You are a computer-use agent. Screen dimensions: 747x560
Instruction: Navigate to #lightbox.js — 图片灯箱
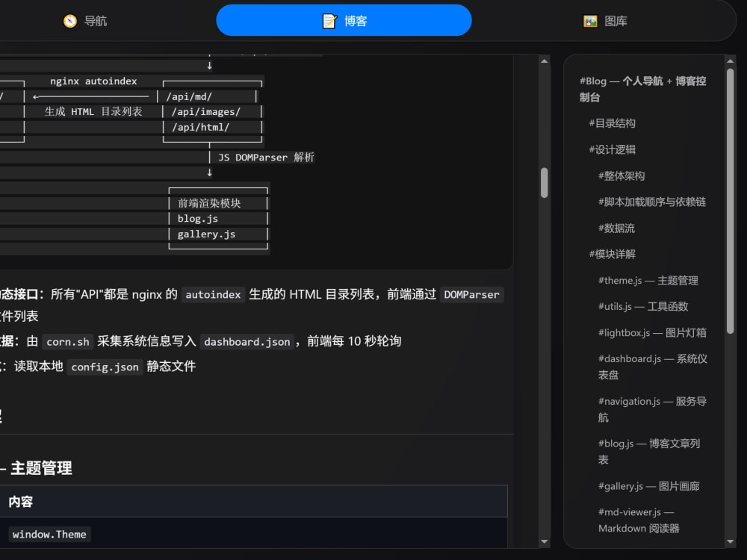[652, 333]
